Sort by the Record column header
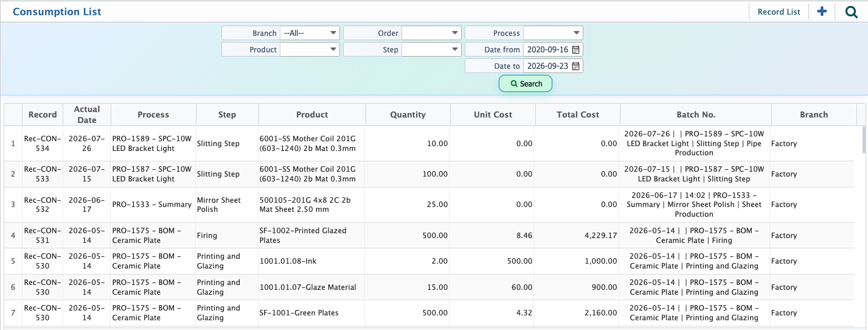The height and width of the screenshot is (330, 868). pos(43,114)
